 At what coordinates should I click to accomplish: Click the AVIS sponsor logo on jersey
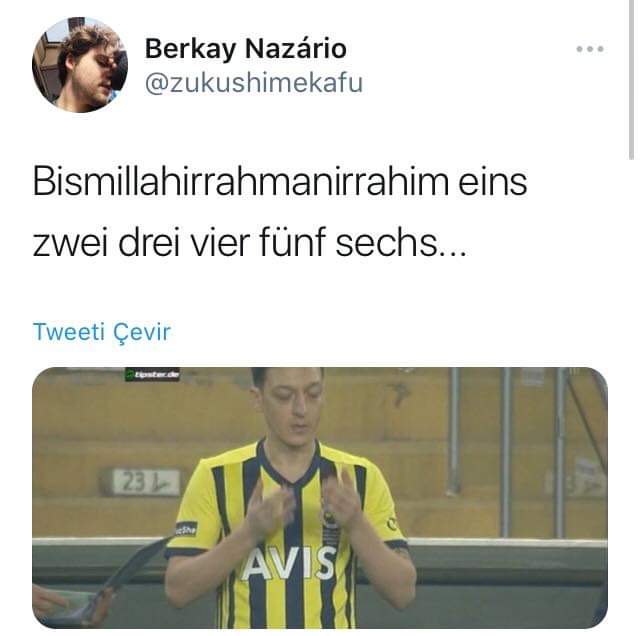[288, 564]
